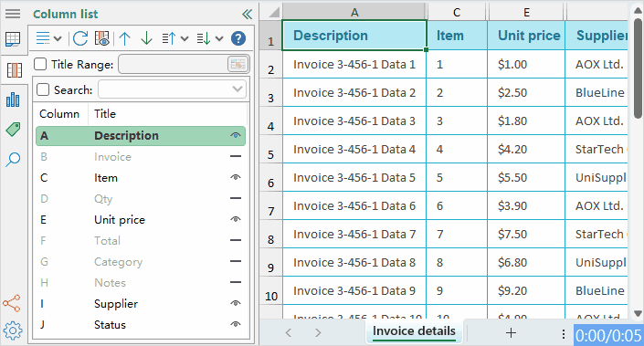Enable the Title Range checkbox
The height and width of the screenshot is (346, 644).
[40, 64]
